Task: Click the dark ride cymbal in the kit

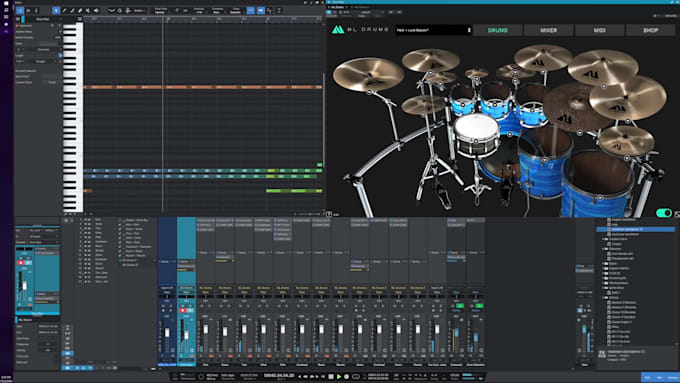Action: [572, 108]
